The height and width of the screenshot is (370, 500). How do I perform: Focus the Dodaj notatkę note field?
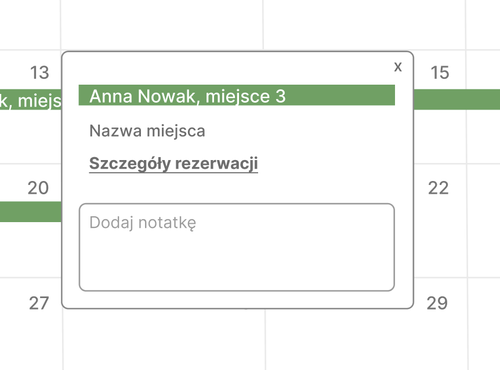(x=237, y=247)
